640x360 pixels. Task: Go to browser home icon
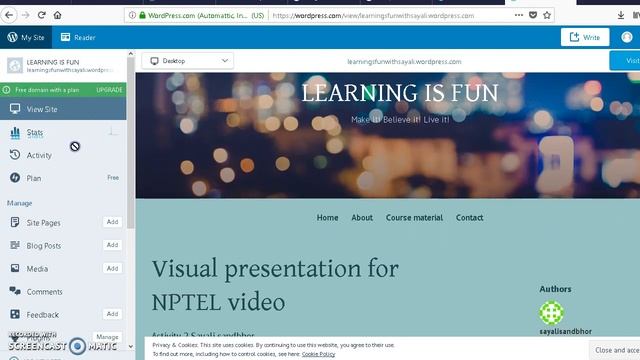57,16
